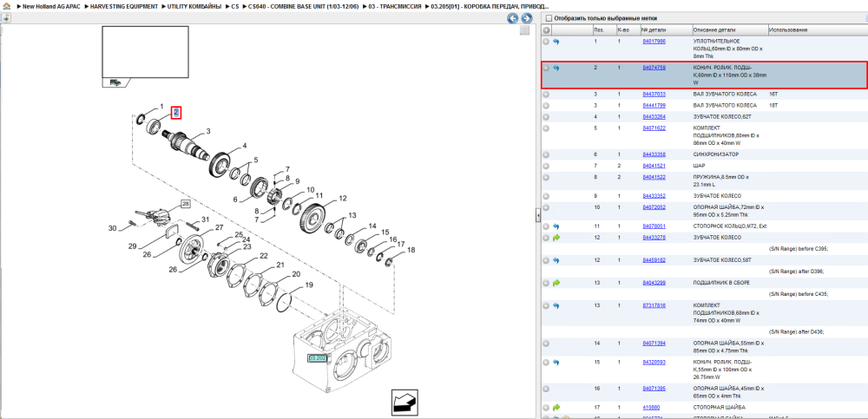868x419 pixels.
Task: Enable 'Отобразить только выбранные метки' checkbox
Action: [x=549, y=18]
